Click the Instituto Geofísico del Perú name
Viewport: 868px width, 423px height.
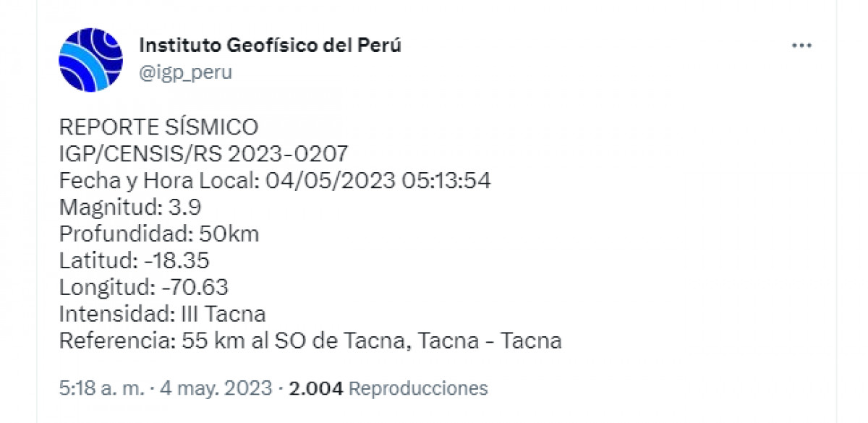pyautogui.click(x=269, y=45)
